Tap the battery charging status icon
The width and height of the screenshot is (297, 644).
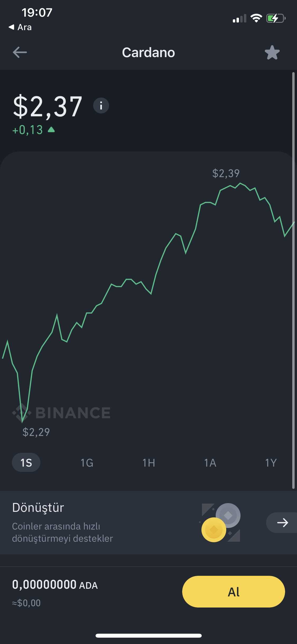276,19
